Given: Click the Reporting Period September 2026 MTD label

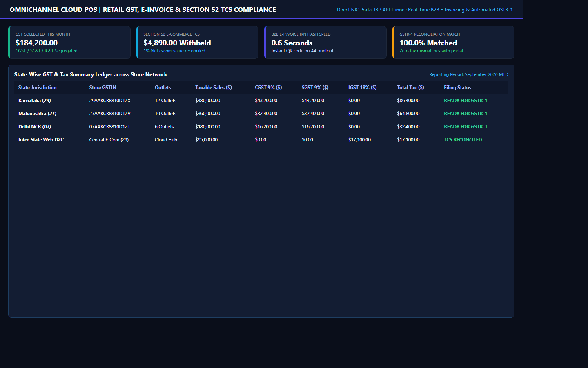Looking at the screenshot, I should pyautogui.click(x=469, y=74).
